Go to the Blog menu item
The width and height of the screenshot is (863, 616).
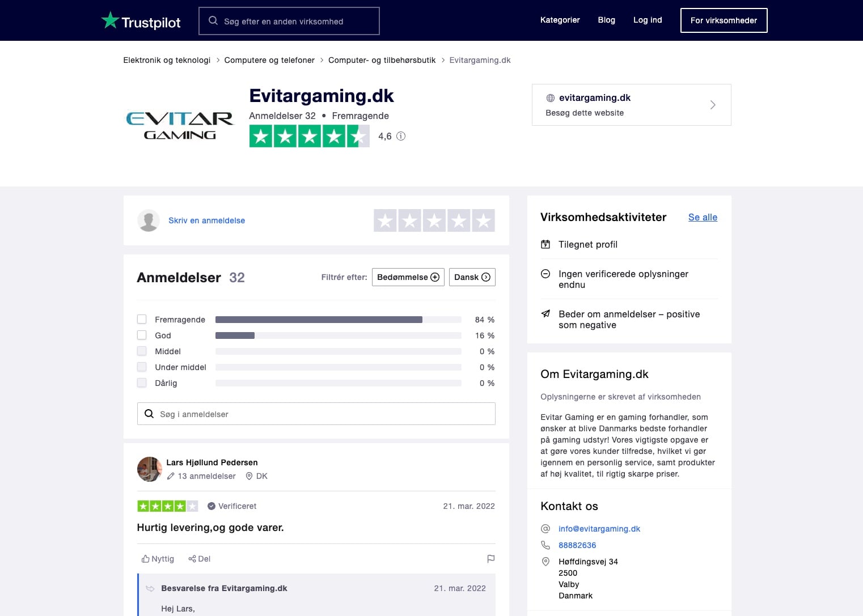pos(606,20)
